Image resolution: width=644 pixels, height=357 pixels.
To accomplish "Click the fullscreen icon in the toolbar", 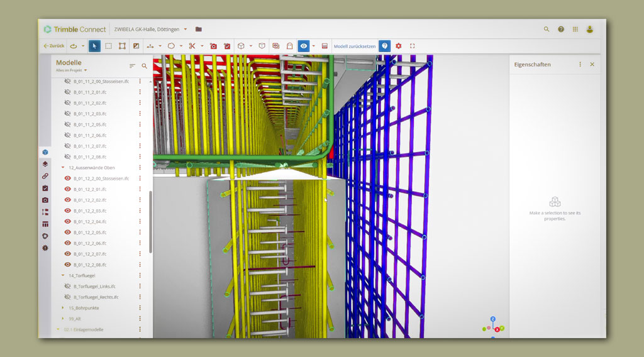I will 413,46.
